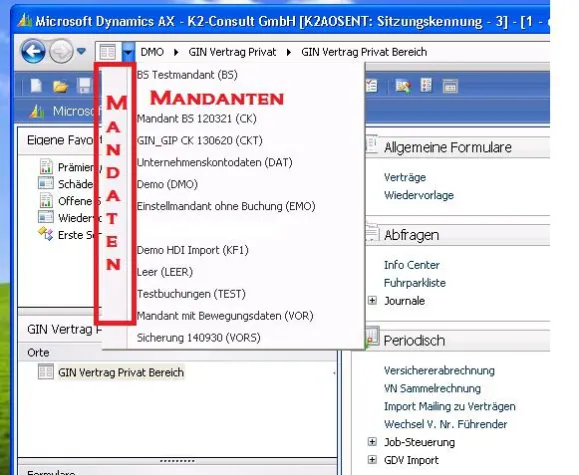The width and height of the screenshot is (579, 475).
Task: Click GIN Vertrag Privat breadcrumb
Action: 232,52
